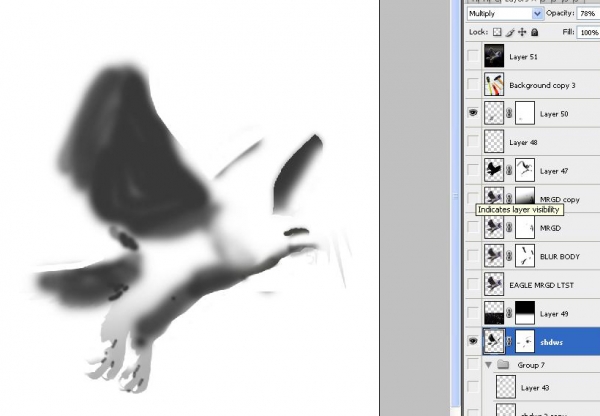
Task: Select Layer 51 thumbnail
Action: coord(494,56)
